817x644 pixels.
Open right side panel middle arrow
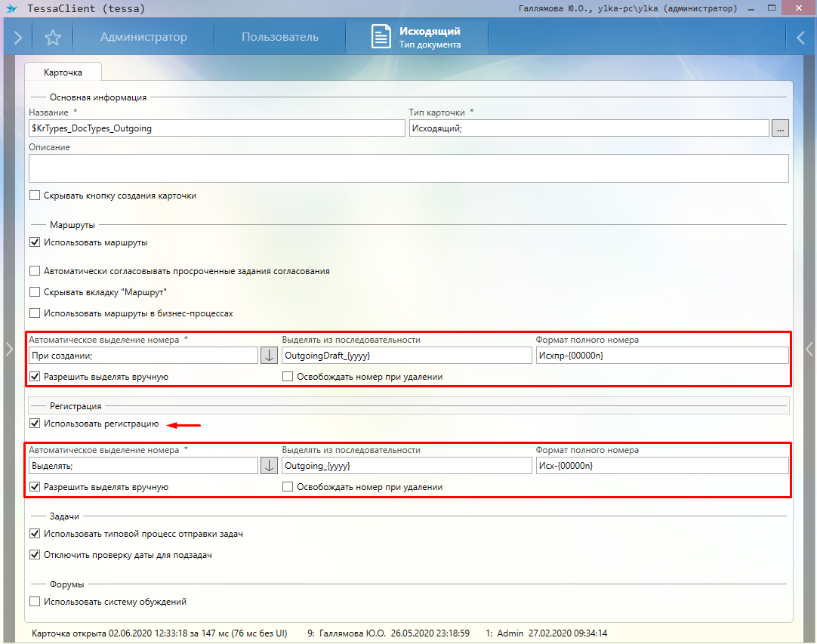(809, 348)
